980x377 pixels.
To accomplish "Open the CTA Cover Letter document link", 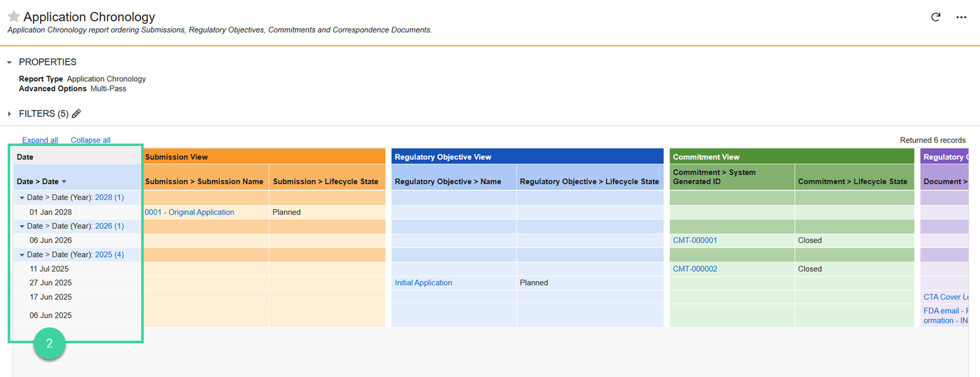I will pyautogui.click(x=946, y=297).
